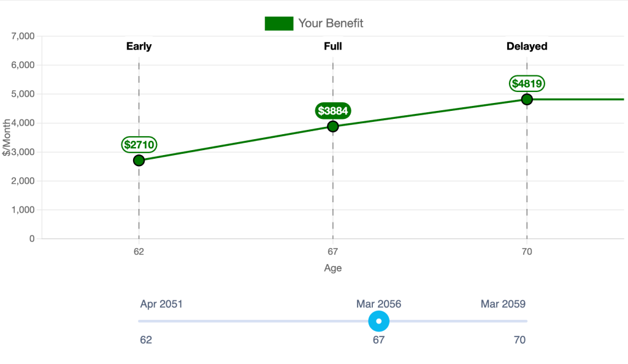Toggle the Your Benefit legend label
This screenshot has width=628, height=364.
pyautogui.click(x=331, y=23)
